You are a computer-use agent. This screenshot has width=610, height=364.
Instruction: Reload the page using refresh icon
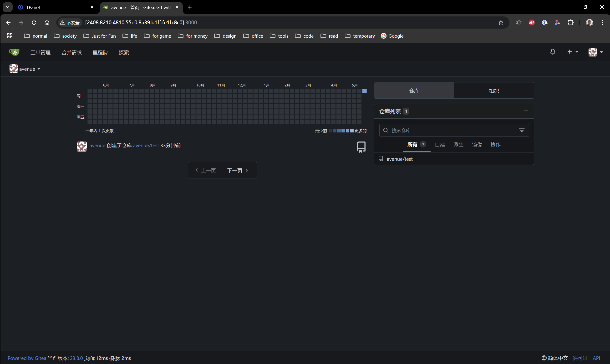[34, 23]
